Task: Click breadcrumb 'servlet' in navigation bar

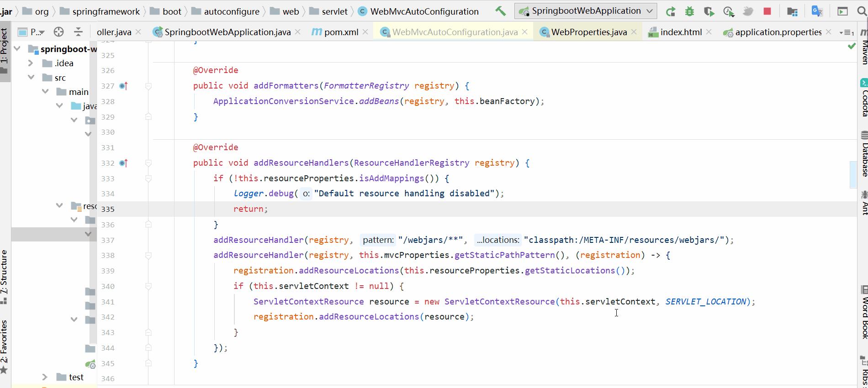Action: [x=334, y=11]
